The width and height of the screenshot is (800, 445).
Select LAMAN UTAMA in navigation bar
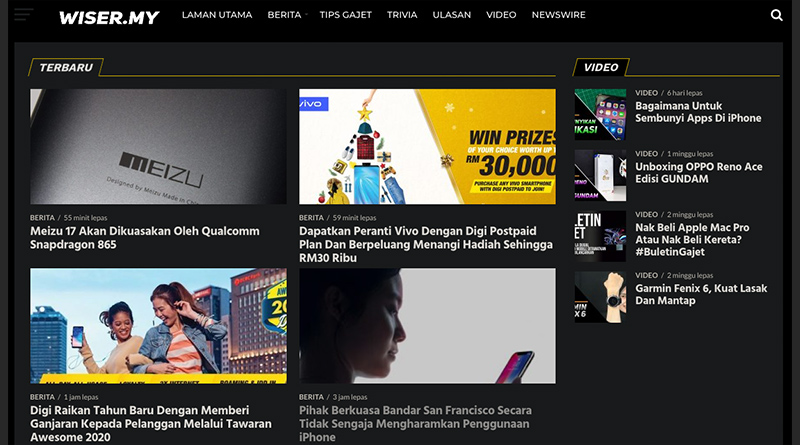tap(217, 15)
